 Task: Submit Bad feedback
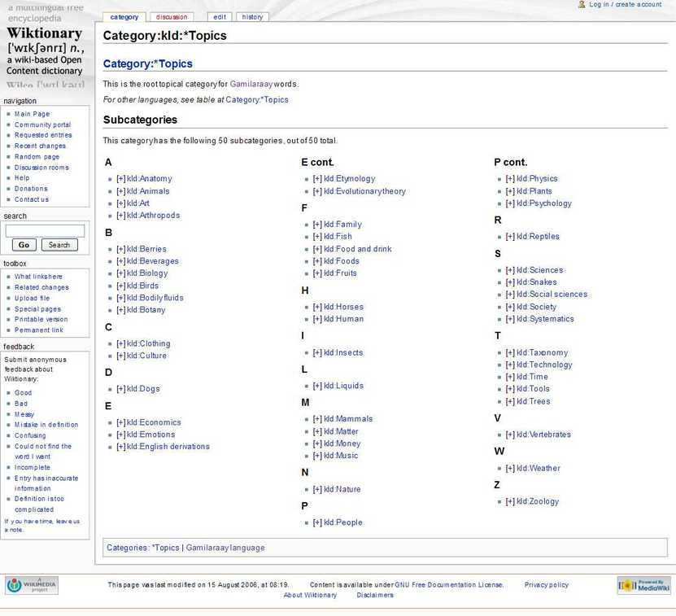(20, 404)
